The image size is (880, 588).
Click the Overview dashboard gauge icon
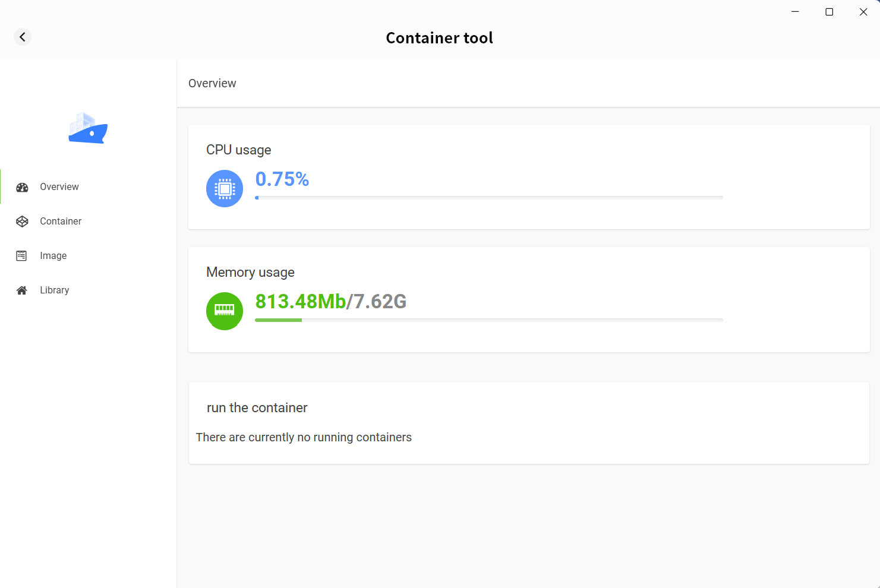click(22, 187)
